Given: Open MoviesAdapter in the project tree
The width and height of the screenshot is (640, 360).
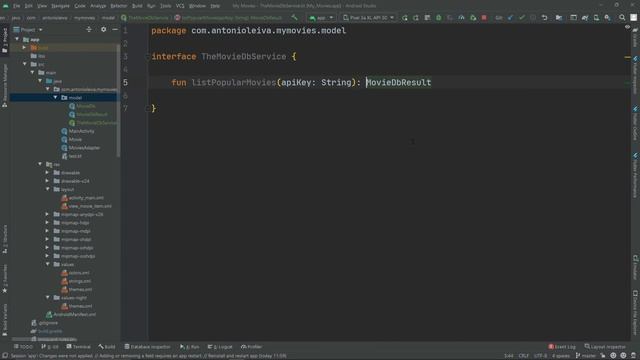Looking at the screenshot, I should point(80,147).
